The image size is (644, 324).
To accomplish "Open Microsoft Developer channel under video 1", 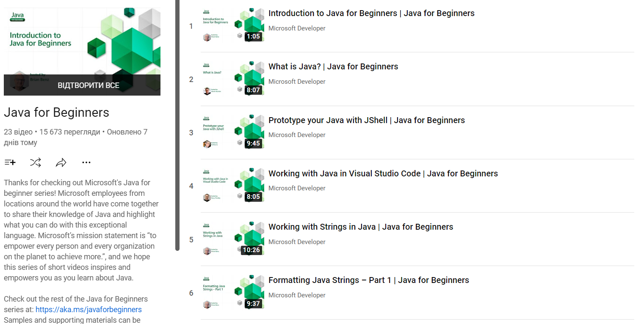I will pyautogui.click(x=297, y=28).
